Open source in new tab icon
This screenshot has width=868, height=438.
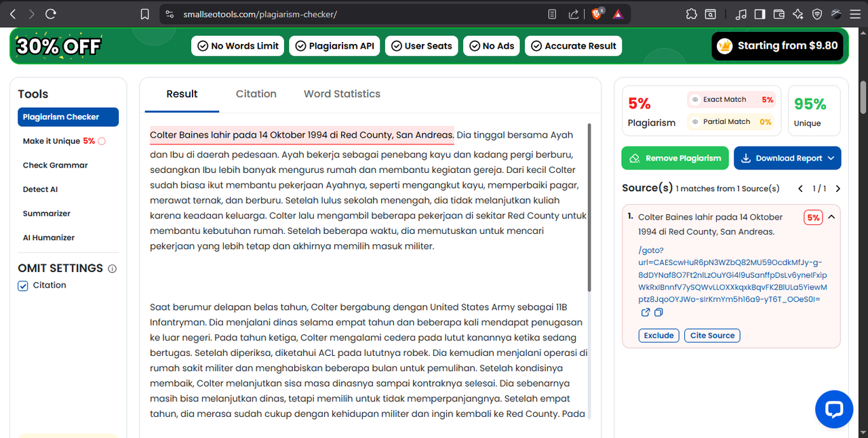645,313
